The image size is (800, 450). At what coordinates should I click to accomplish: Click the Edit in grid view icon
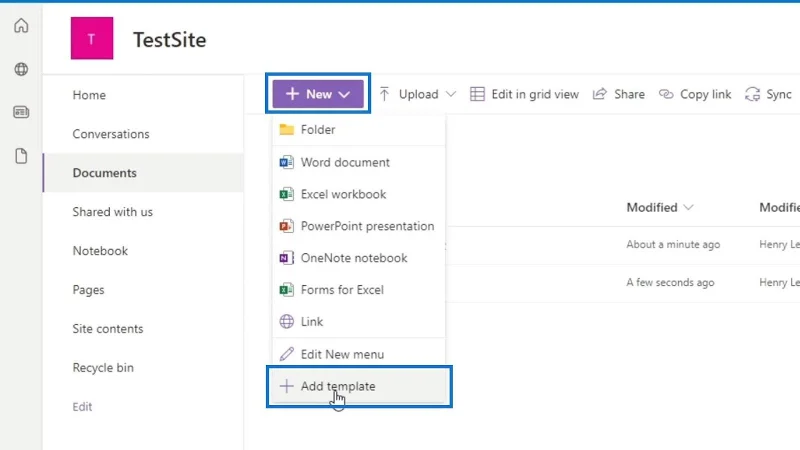(478, 94)
